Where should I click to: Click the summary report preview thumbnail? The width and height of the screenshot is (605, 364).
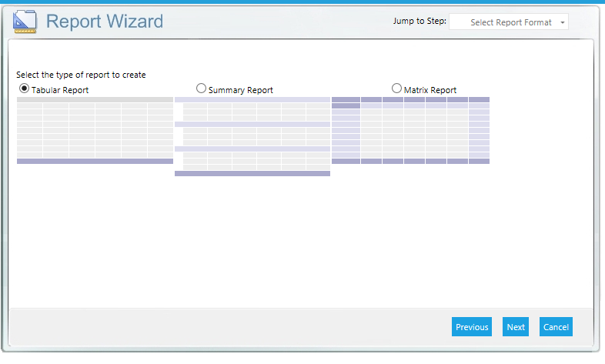click(x=252, y=136)
